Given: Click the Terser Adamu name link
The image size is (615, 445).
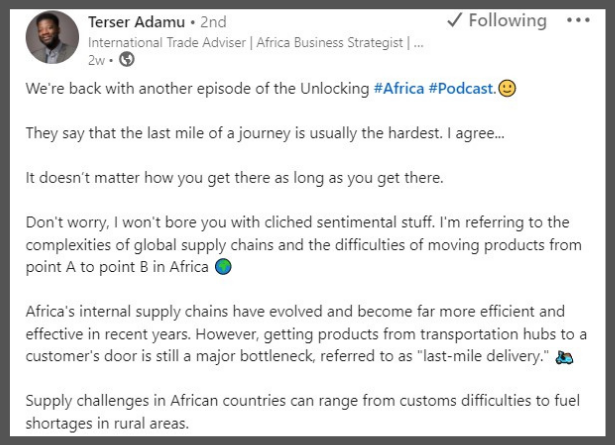Looking at the screenshot, I should point(137,21).
